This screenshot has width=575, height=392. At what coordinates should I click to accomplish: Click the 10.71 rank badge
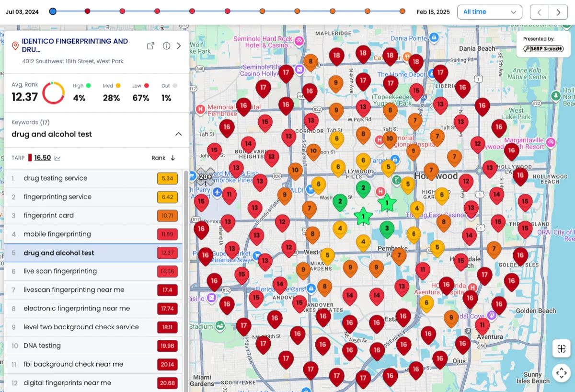tap(167, 216)
